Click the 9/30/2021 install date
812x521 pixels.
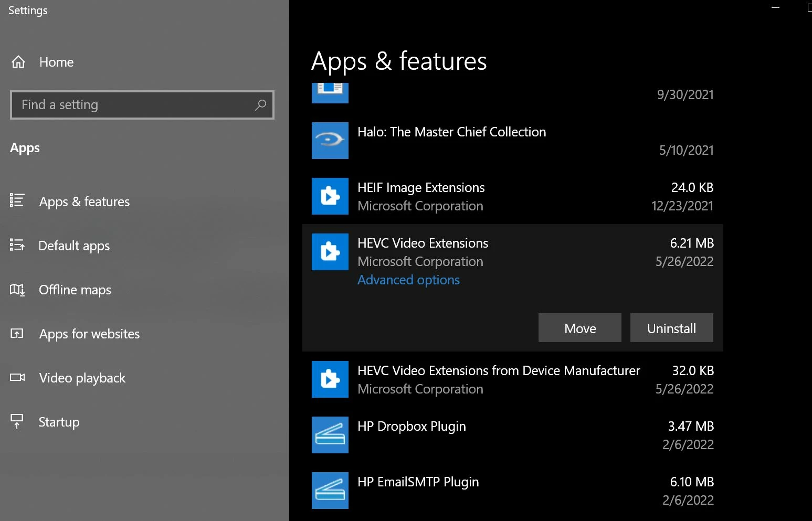pos(686,95)
